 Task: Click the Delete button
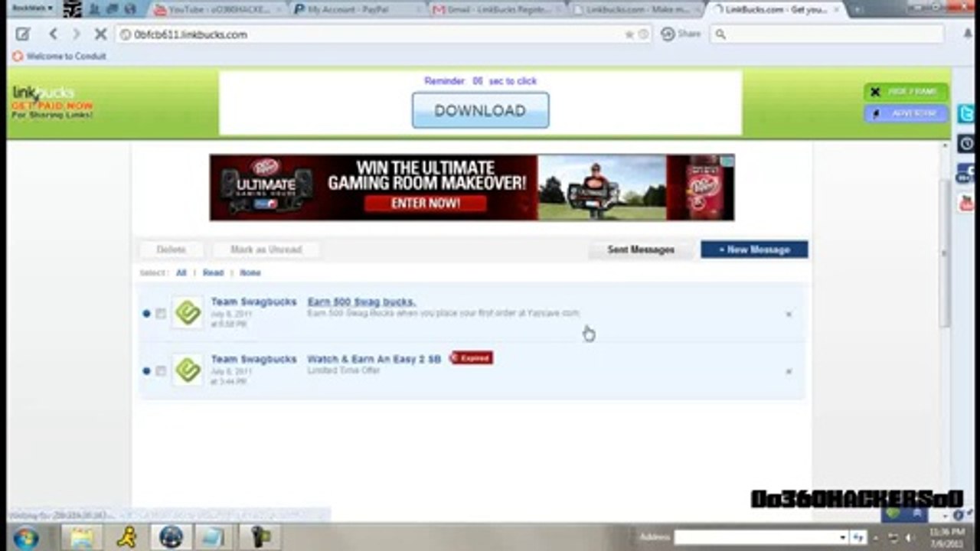point(171,249)
